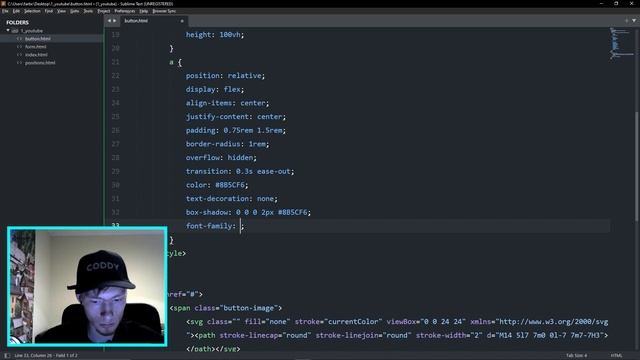Click the svg tag's viewBox attribute

pos(426,322)
